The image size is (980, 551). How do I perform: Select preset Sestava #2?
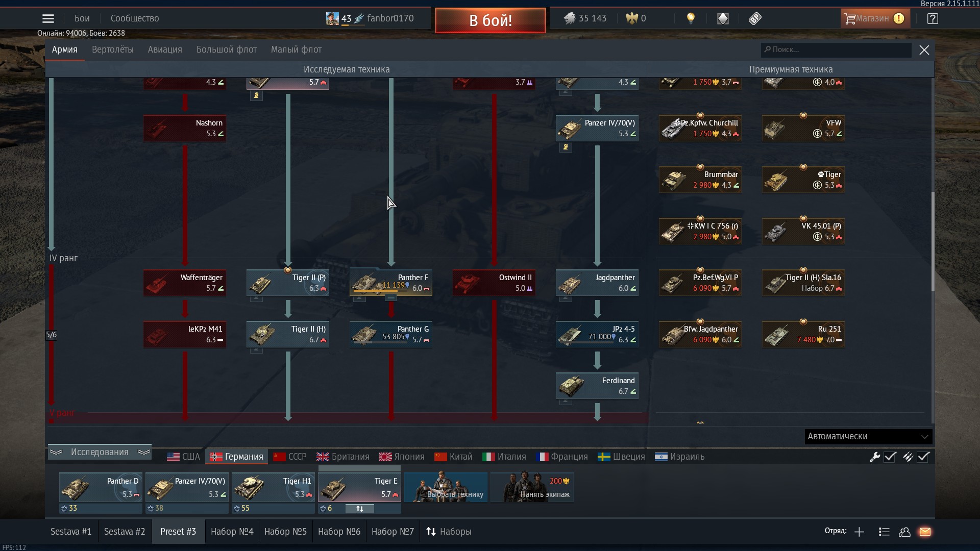(125, 532)
